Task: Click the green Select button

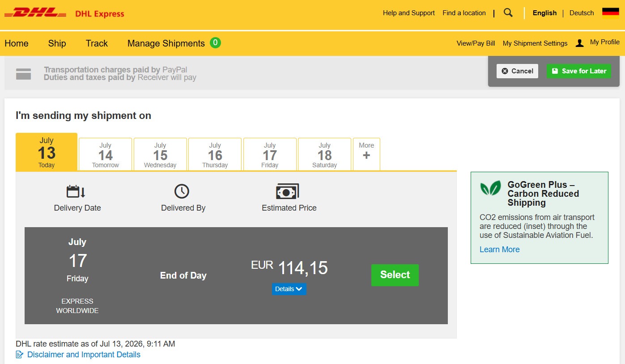Action: pyautogui.click(x=395, y=275)
